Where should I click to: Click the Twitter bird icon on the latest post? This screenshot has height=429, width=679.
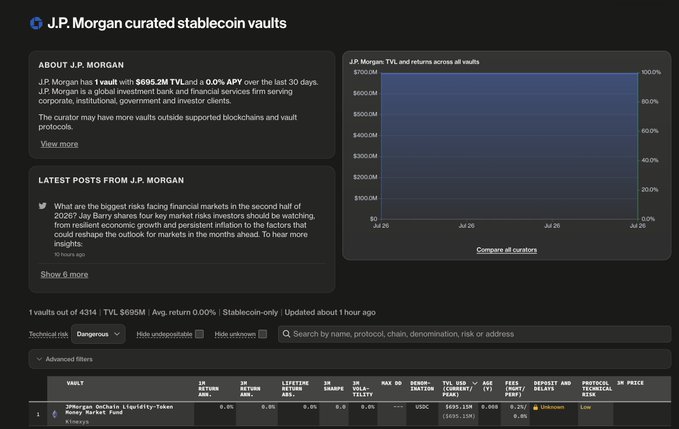tap(42, 206)
